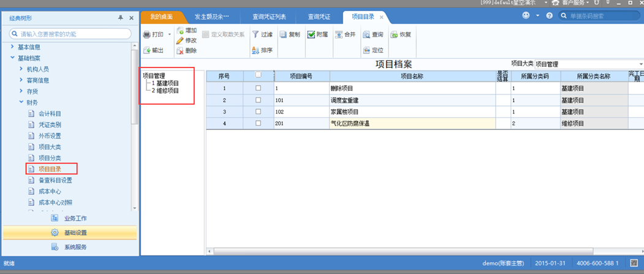Image resolution: width=644 pixels, height=274 pixels.
Task: Click the 定义取数关系 toolbar icon
Action: (205, 35)
